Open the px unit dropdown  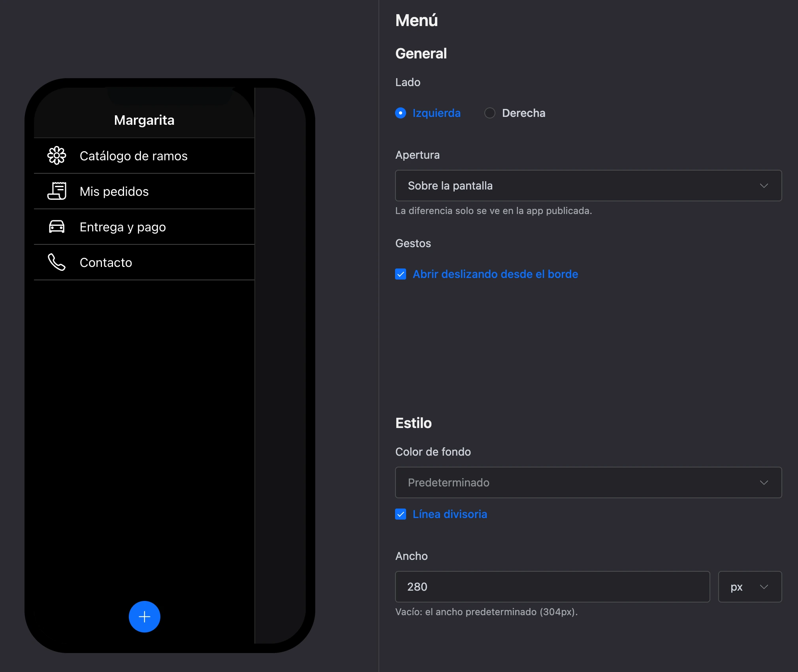(x=750, y=587)
